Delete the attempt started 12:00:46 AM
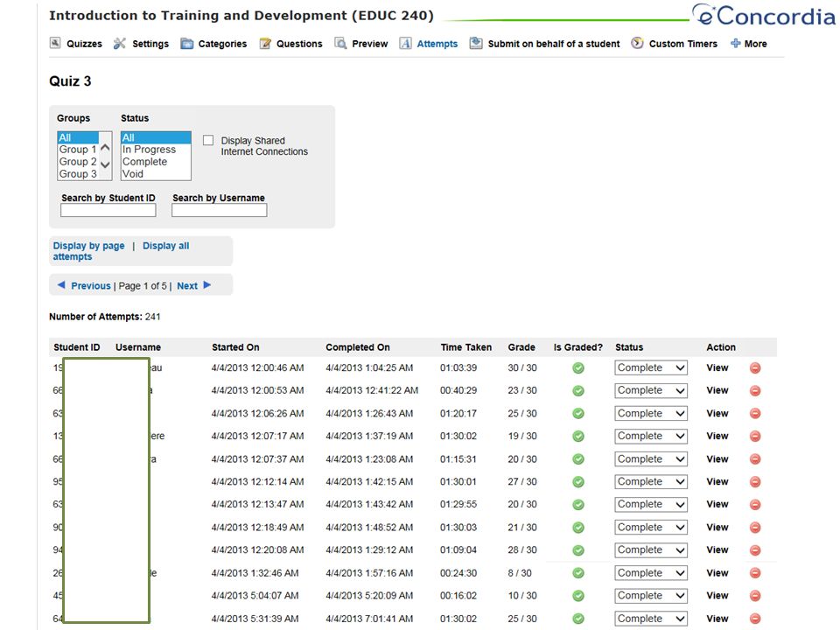The height and width of the screenshot is (630, 840). tap(755, 368)
